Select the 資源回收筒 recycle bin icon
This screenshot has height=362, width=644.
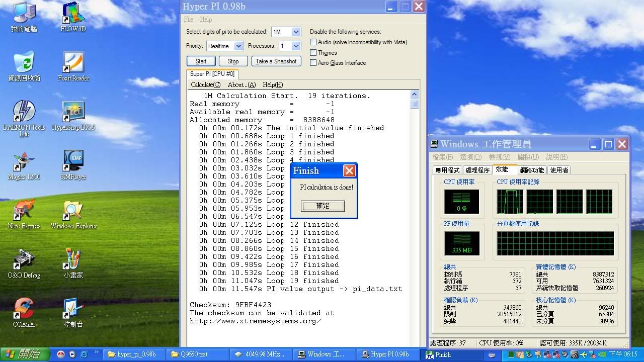tap(24, 66)
